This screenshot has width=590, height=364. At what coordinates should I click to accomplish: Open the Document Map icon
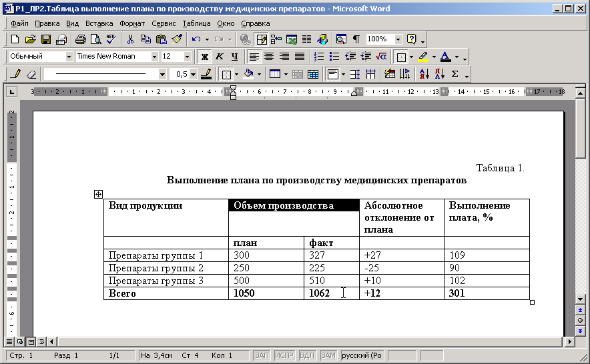tap(341, 39)
